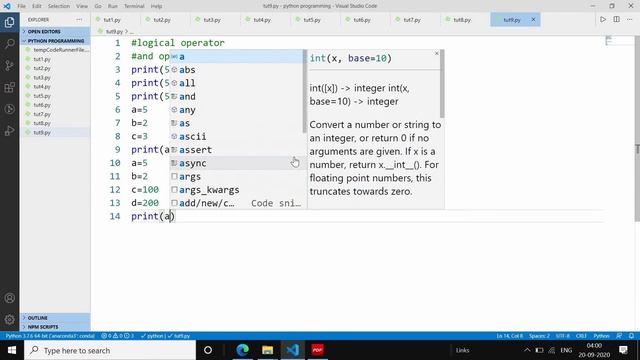Open the File menu

click(x=22, y=6)
